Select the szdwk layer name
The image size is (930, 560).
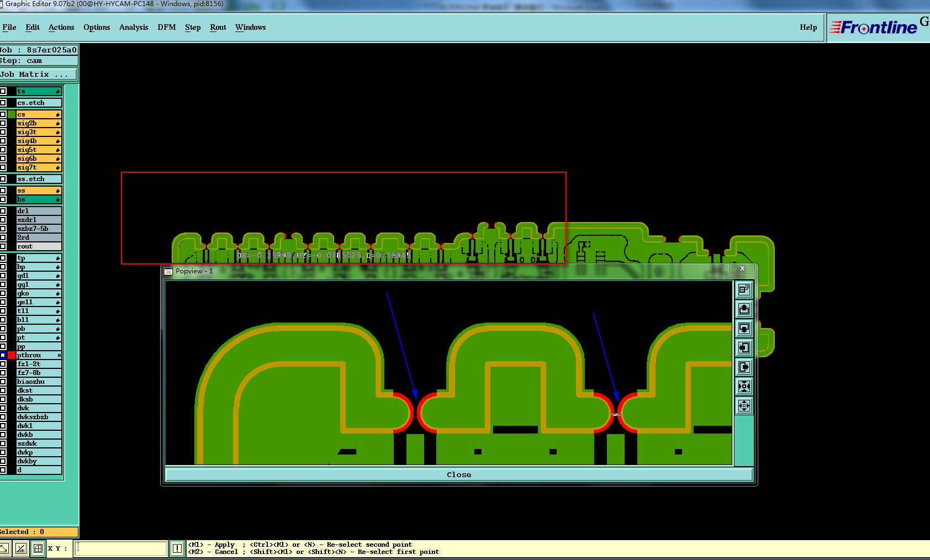(x=39, y=443)
